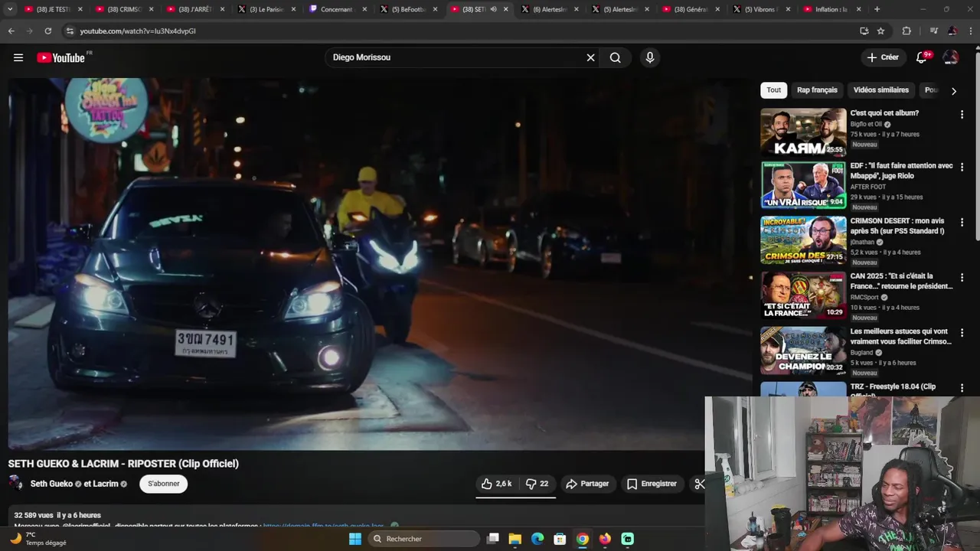Open more options for CAN 2025 video

[x=962, y=278]
